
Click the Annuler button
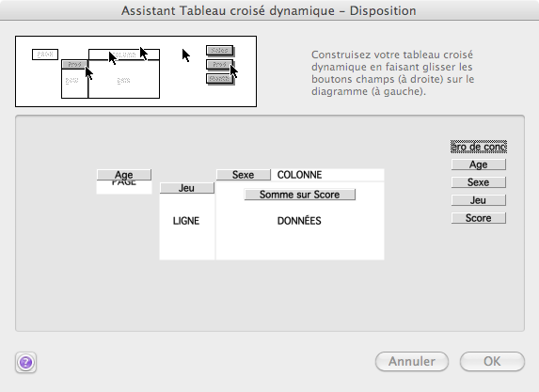412,361
